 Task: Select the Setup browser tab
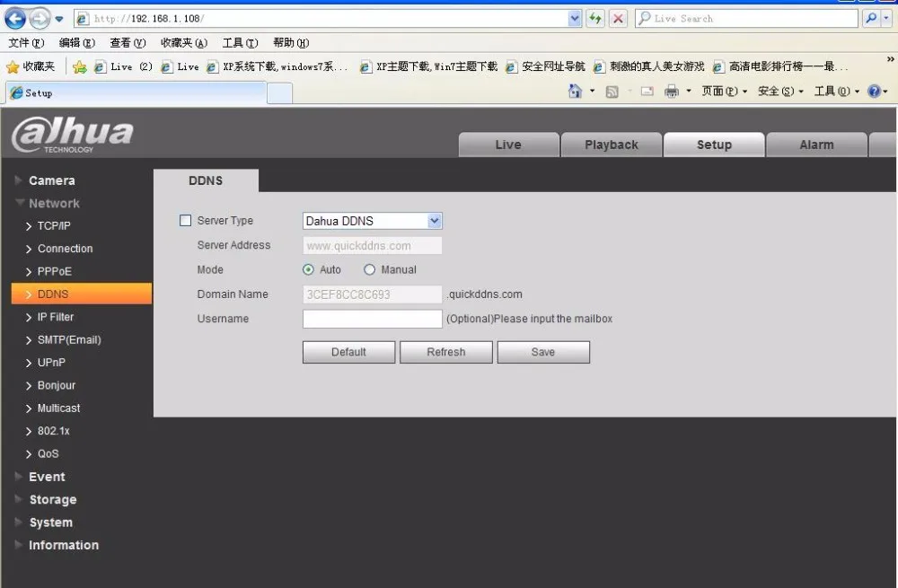pos(136,92)
